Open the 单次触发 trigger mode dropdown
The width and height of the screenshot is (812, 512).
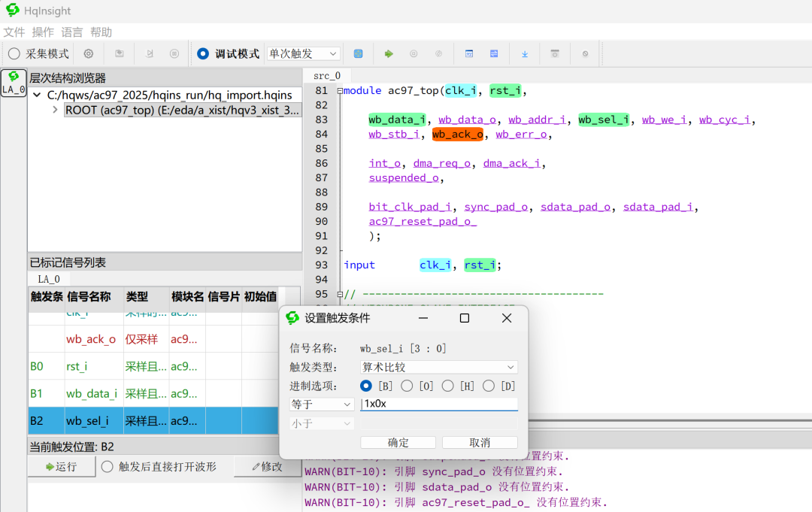303,53
